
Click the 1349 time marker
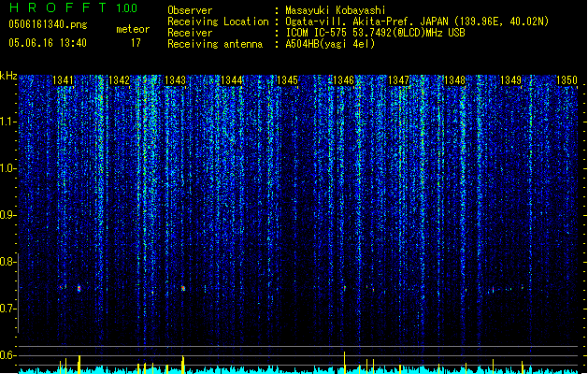tap(510, 79)
